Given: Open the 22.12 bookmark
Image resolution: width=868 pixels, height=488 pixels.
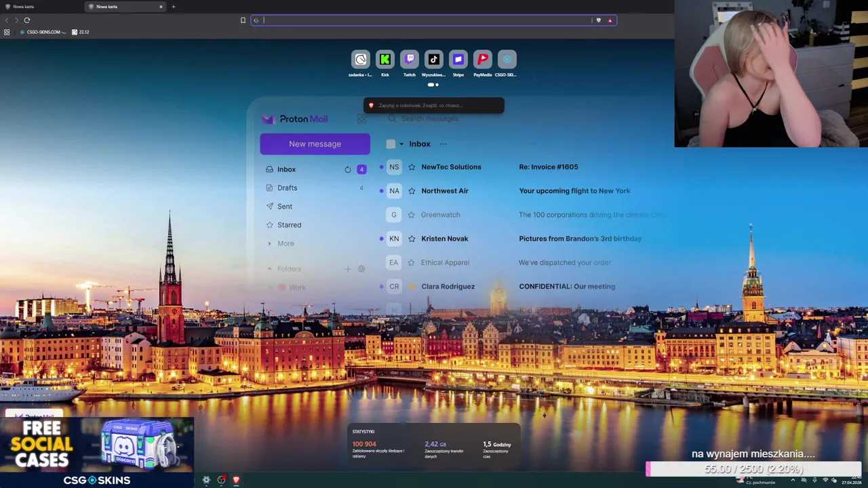Looking at the screenshot, I should pyautogui.click(x=81, y=32).
